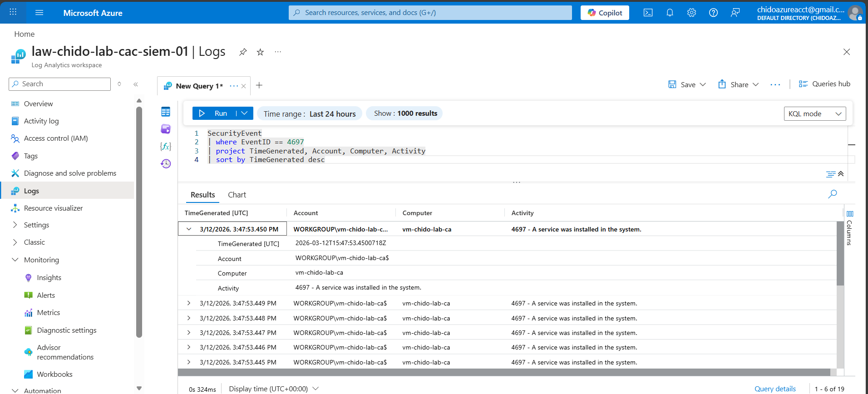
Task: Open the Tables side pane icon
Action: 166,112
